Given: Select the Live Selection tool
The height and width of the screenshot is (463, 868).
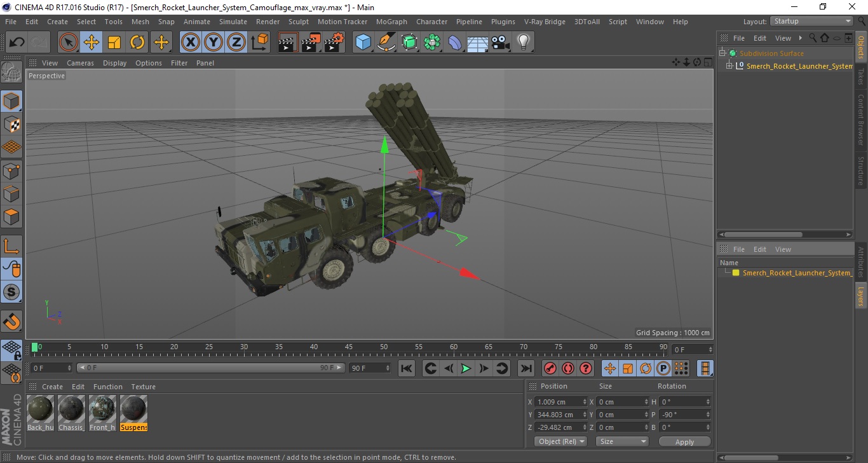Looking at the screenshot, I should pyautogui.click(x=69, y=43).
